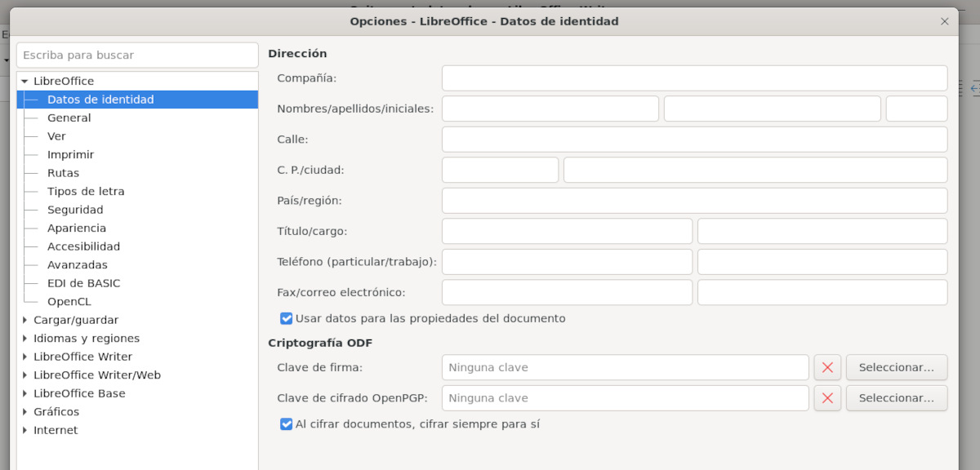Click the work telephone (trabajo) field

(x=822, y=262)
